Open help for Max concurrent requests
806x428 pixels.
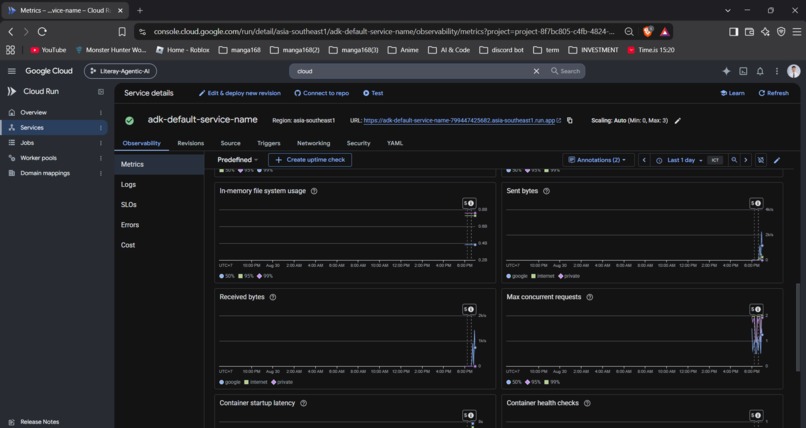(590, 297)
